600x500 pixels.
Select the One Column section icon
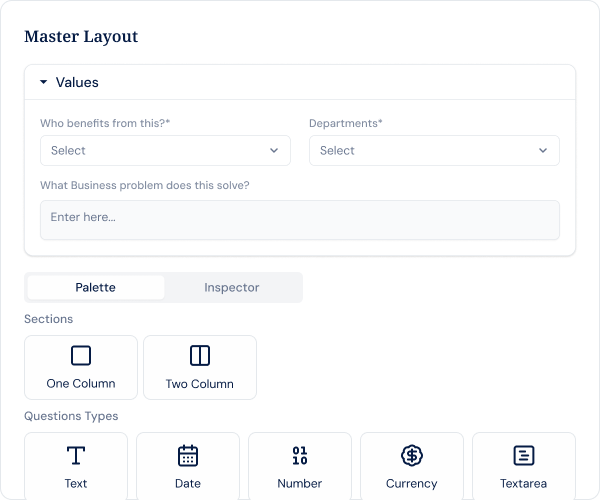[x=81, y=355]
